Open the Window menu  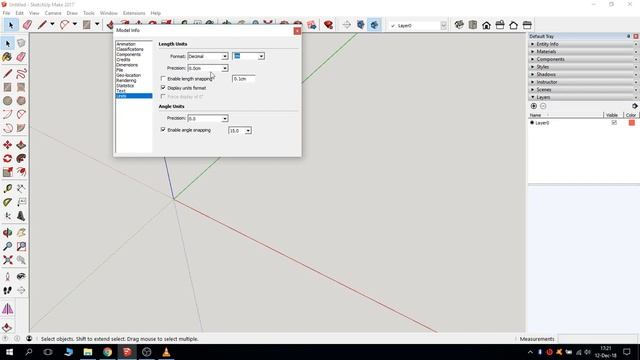(x=109, y=13)
